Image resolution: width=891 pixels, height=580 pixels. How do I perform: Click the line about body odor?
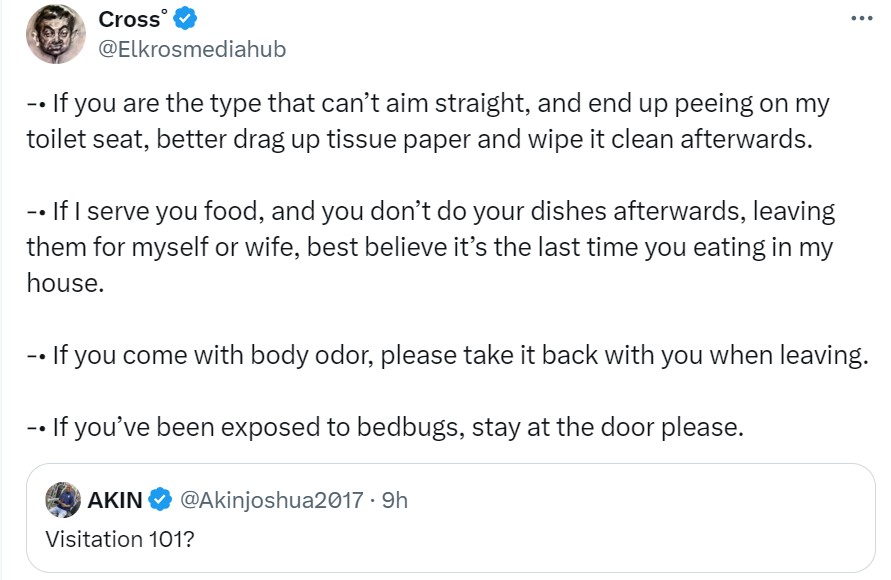[446, 355]
